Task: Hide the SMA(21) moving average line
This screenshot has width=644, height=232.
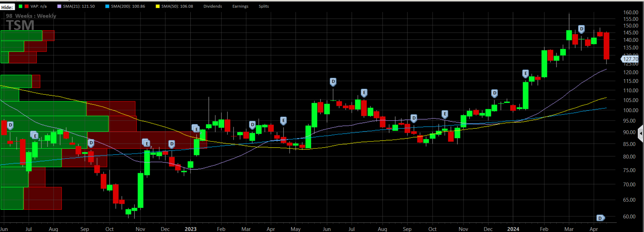Action: pos(76,6)
